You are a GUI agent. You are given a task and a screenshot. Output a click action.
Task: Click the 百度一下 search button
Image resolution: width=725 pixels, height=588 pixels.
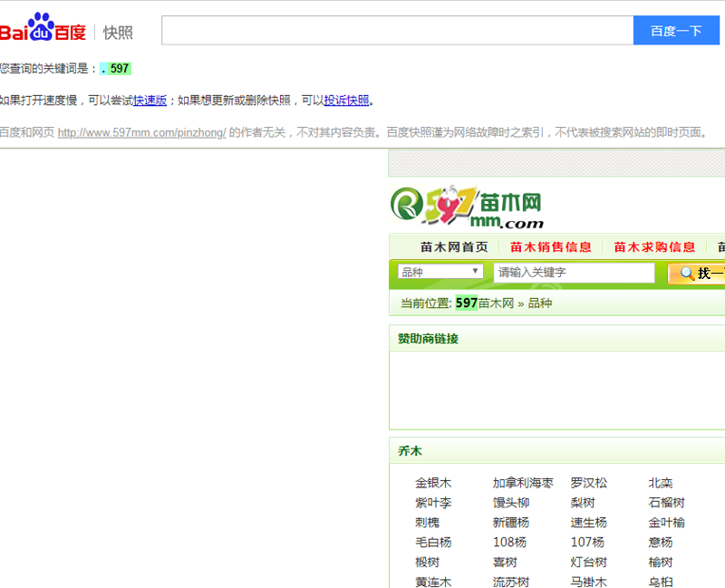pyautogui.click(x=676, y=31)
